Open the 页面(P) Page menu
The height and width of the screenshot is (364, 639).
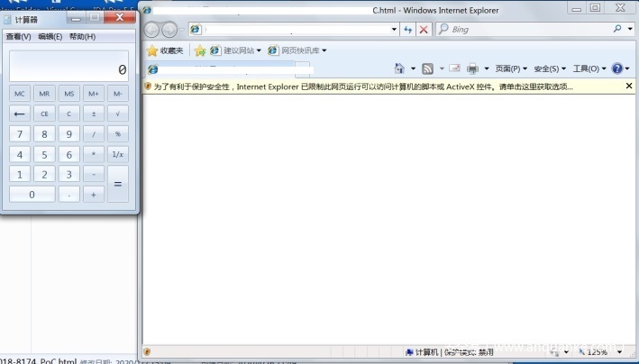tap(511, 68)
